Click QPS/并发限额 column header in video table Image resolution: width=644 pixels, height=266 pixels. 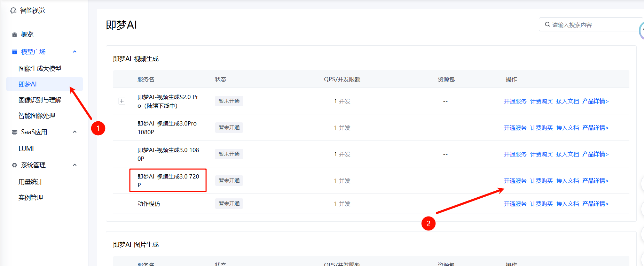pos(342,79)
